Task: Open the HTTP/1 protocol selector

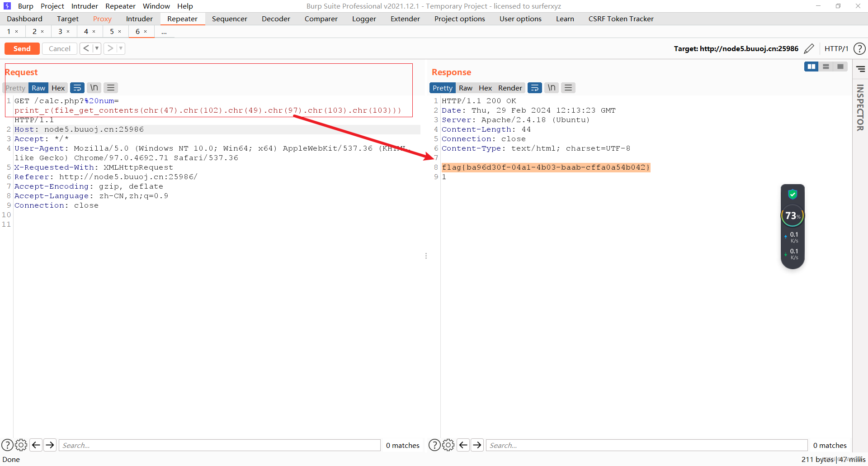Action: (836, 48)
